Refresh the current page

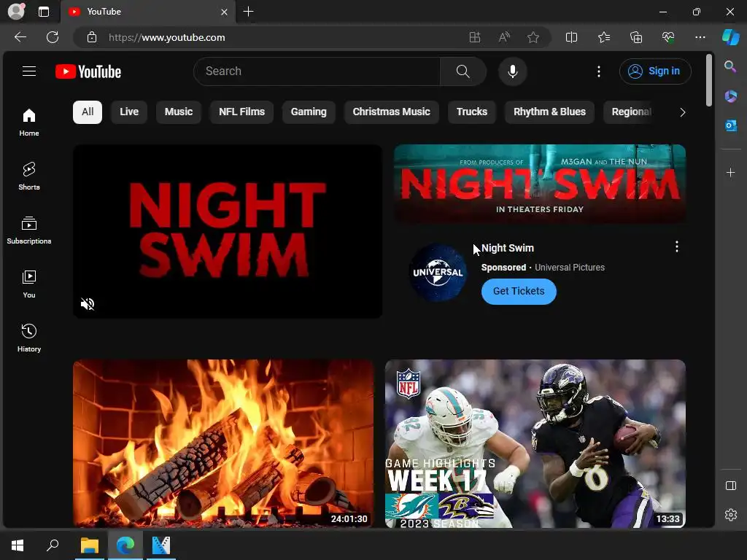53,37
